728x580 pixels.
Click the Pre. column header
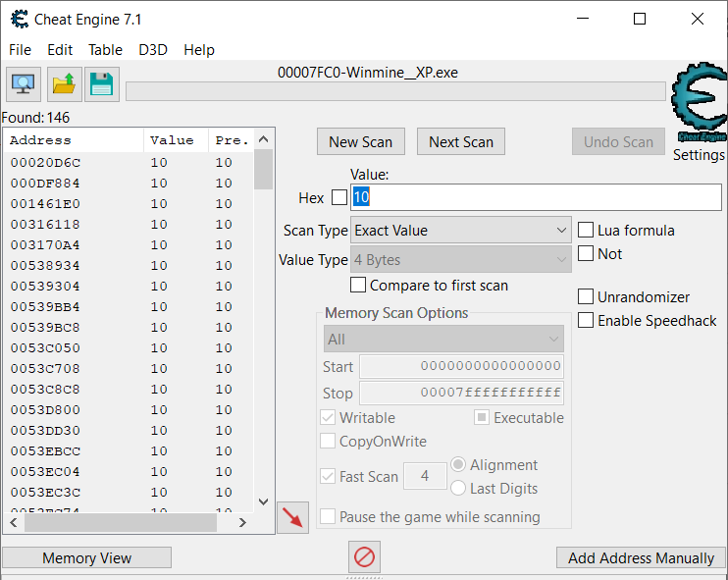tap(232, 140)
